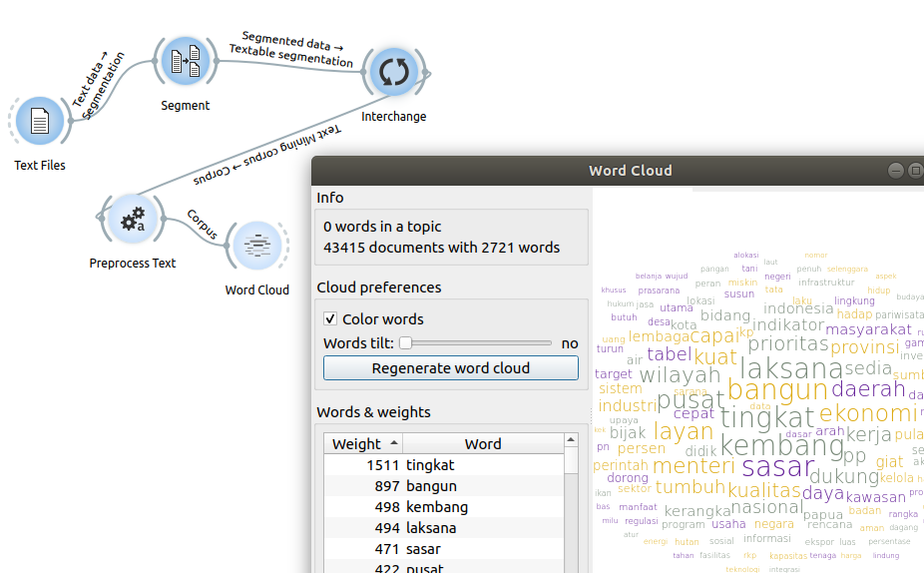Click the Words tilt slider handle
The height and width of the screenshot is (573, 924).
point(405,343)
